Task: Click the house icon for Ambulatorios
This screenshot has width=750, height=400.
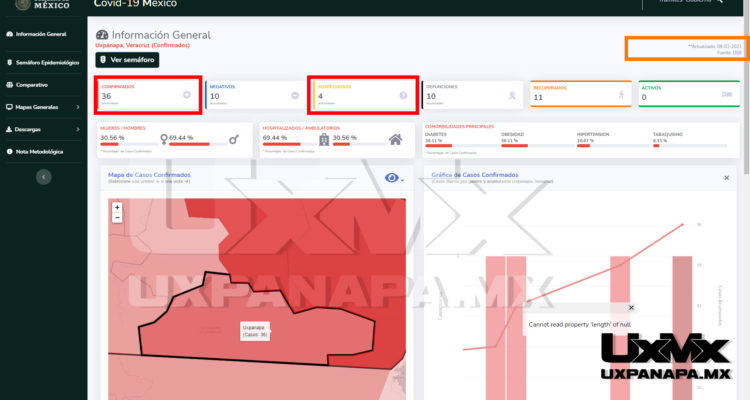Action: pyautogui.click(x=395, y=139)
